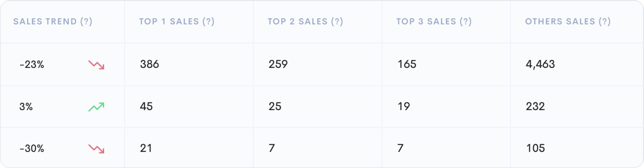The height and width of the screenshot is (168, 644).
Task: Open the Sales Trend (?) help header
Action: point(53,21)
